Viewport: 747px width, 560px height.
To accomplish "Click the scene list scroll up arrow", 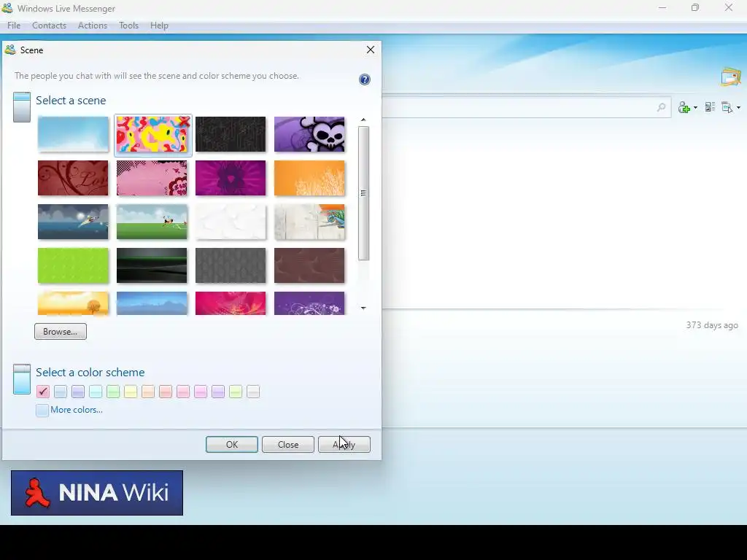I will pos(363,120).
